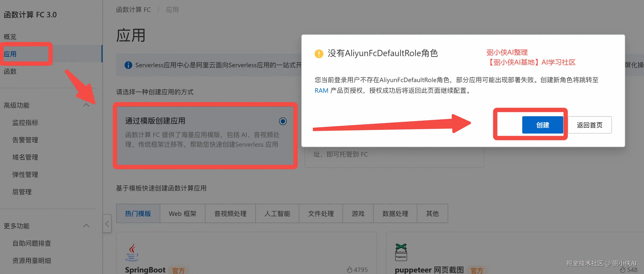Open the 人工智能 template tab
Image resolution: width=644 pixels, height=274 pixels.
[x=277, y=213]
